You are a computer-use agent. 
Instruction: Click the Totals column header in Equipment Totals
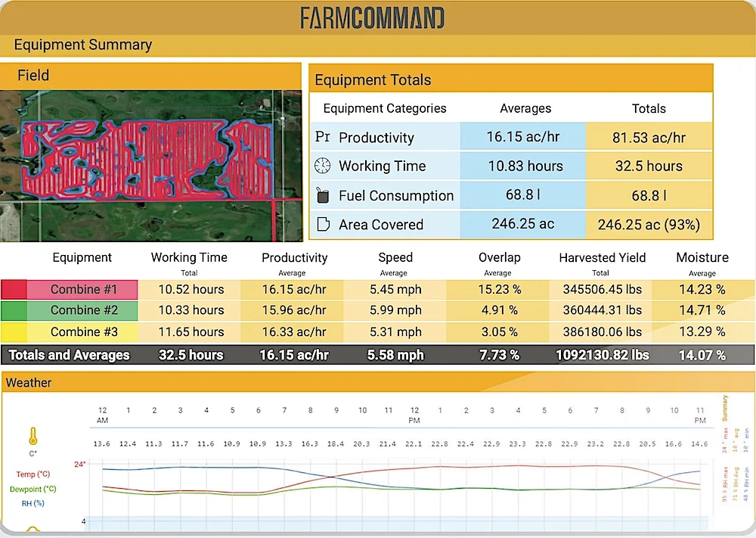(x=649, y=108)
